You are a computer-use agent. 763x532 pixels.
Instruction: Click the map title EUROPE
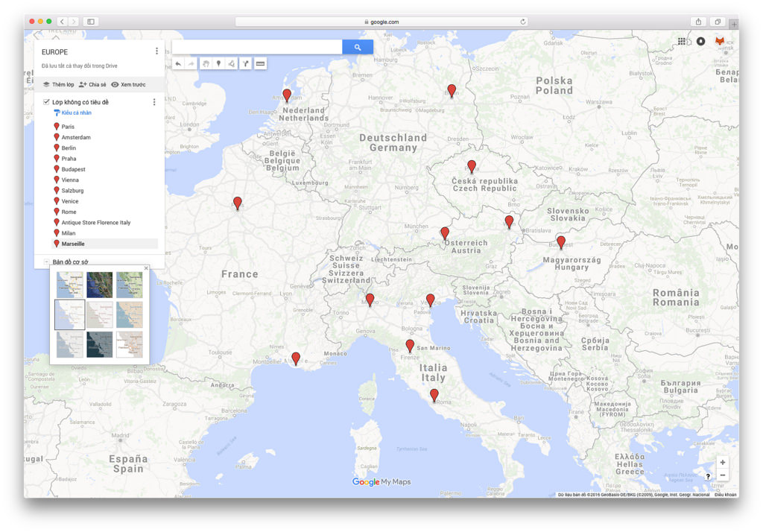coord(54,52)
